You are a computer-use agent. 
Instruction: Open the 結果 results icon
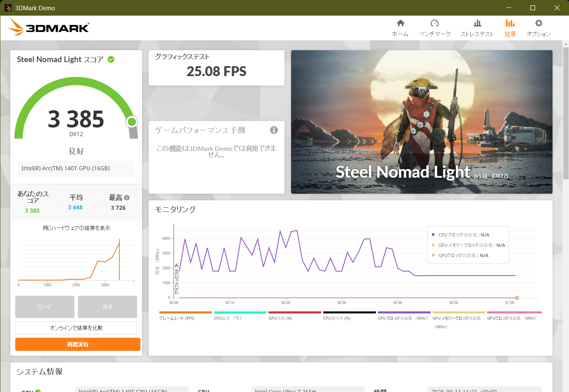click(510, 23)
